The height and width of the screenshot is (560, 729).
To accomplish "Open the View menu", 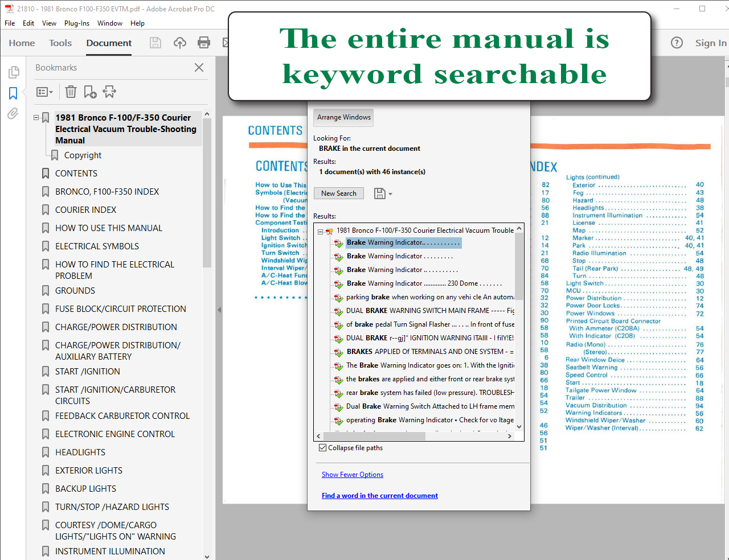I will [x=49, y=23].
